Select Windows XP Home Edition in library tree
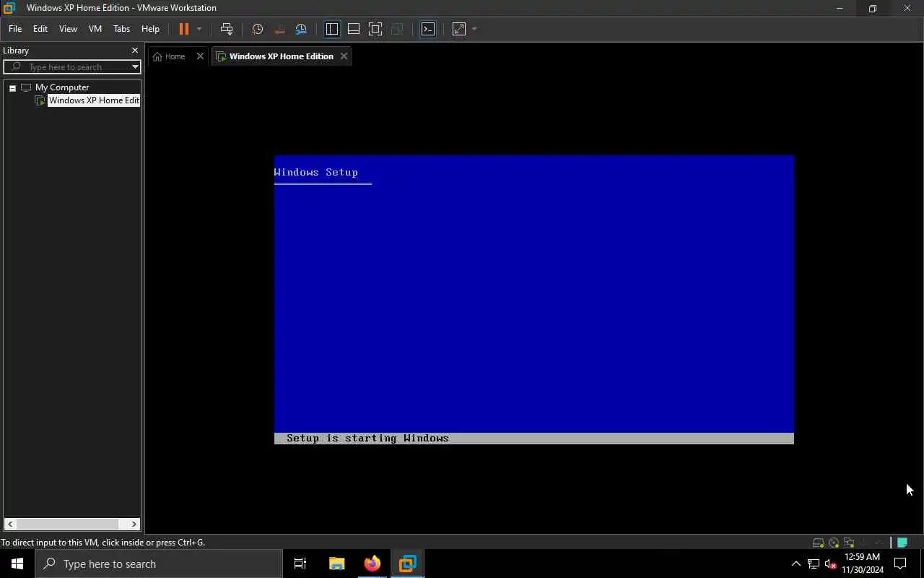This screenshot has width=924, height=578. 93,100
